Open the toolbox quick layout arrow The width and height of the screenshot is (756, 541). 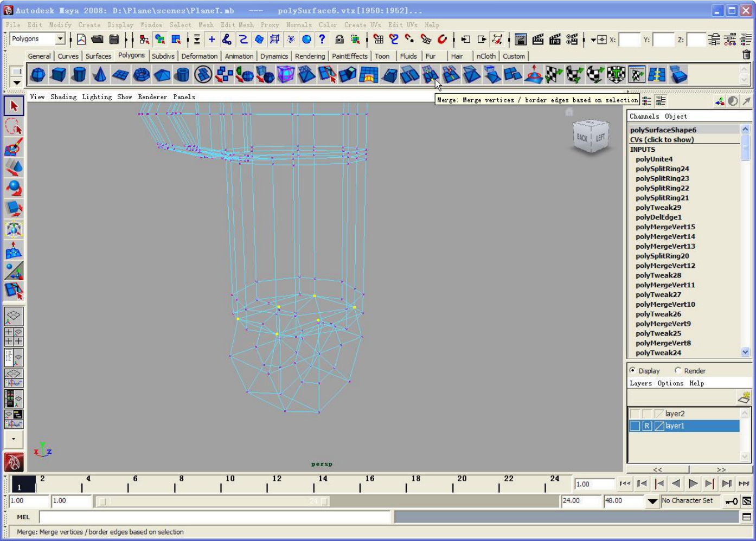pos(14,439)
